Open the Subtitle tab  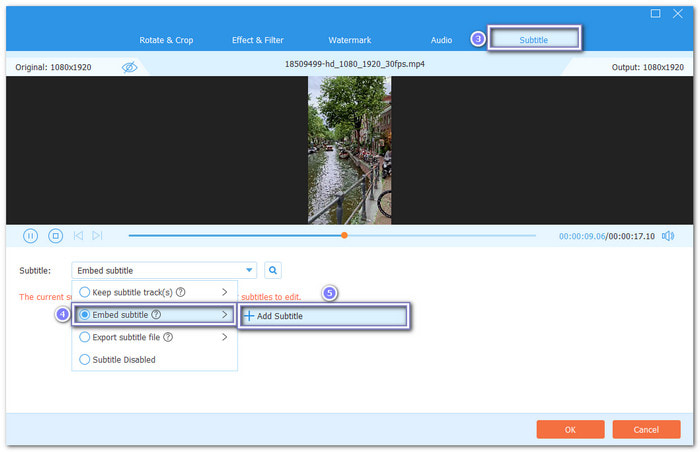[x=534, y=38]
